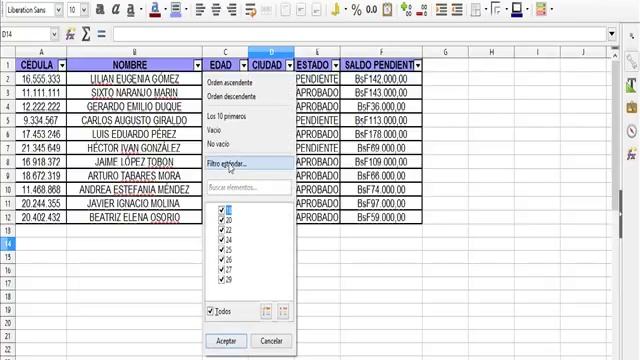Open sidebar Navigator panel icon
Viewport: 640px width, 360px height.
(631, 131)
